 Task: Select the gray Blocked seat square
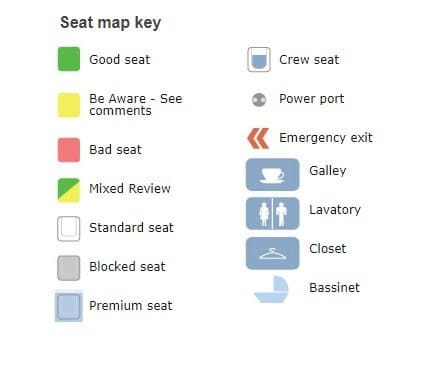pyautogui.click(x=69, y=268)
